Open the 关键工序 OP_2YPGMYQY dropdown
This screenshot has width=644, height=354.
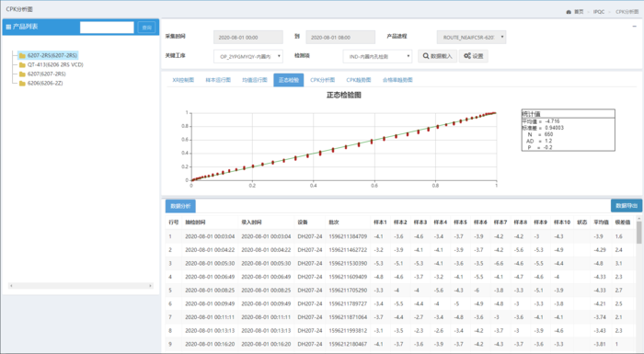pos(248,56)
